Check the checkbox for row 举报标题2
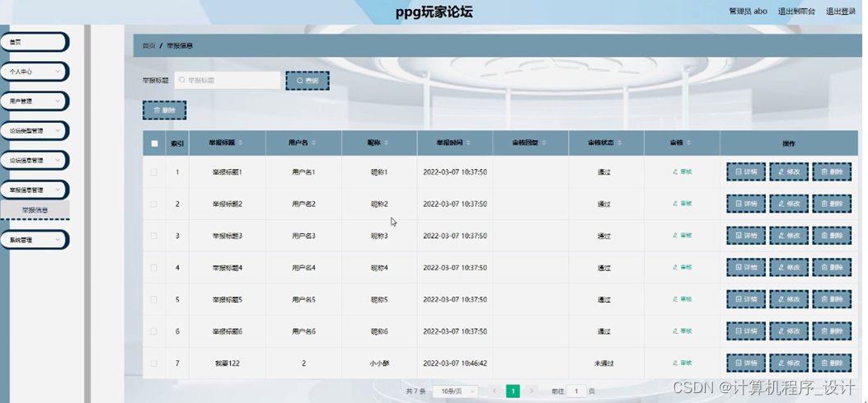Image resolution: width=868 pixels, height=403 pixels. 154,204
